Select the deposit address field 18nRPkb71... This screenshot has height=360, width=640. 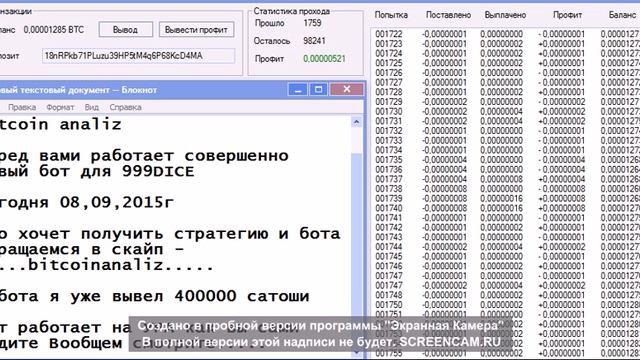click(x=138, y=56)
